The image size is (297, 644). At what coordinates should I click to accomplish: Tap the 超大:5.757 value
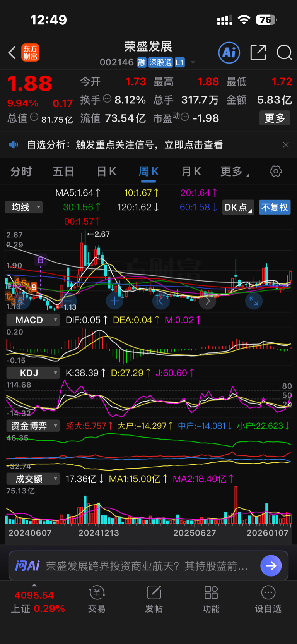[89, 426]
